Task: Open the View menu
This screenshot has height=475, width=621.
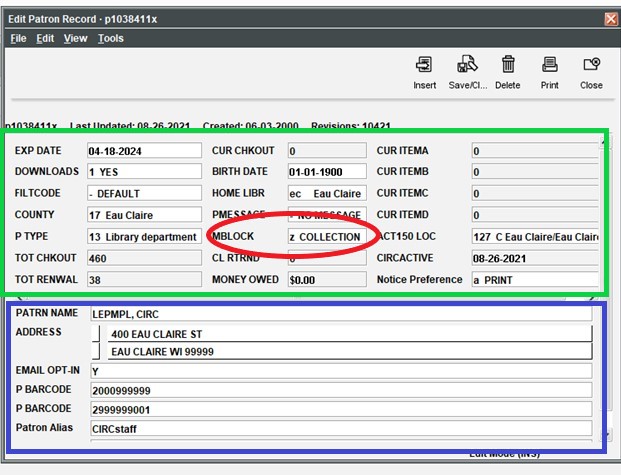Action: (75, 38)
